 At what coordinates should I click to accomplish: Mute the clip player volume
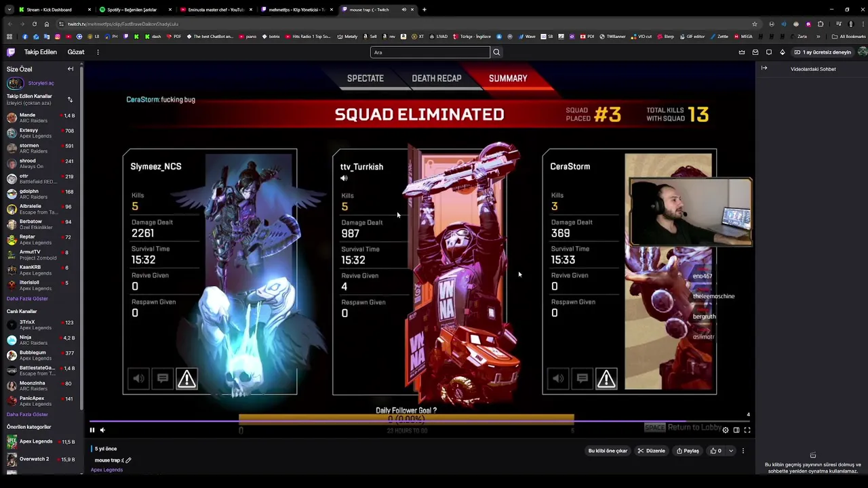(x=102, y=430)
